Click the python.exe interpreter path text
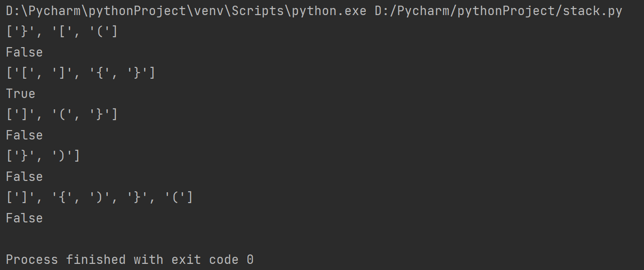This screenshot has height=270, width=644. (x=186, y=11)
